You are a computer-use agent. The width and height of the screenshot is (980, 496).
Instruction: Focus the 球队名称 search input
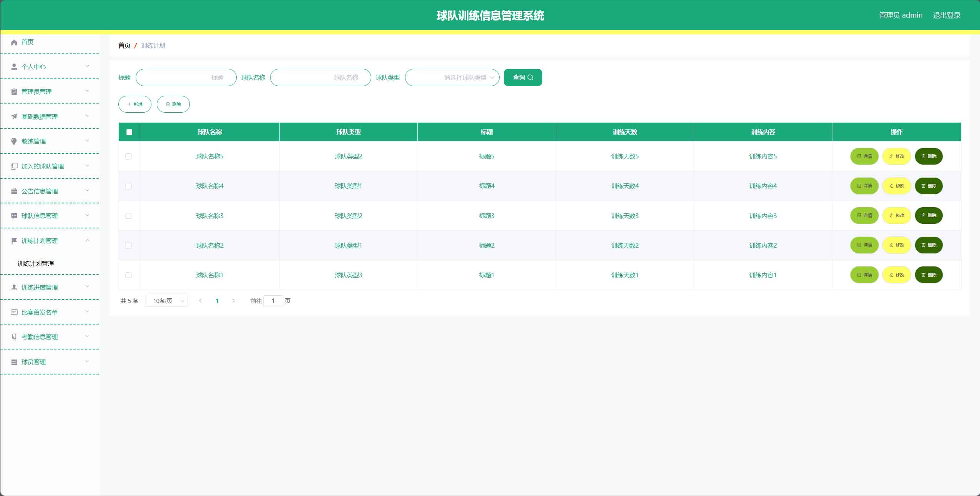click(x=321, y=77)
